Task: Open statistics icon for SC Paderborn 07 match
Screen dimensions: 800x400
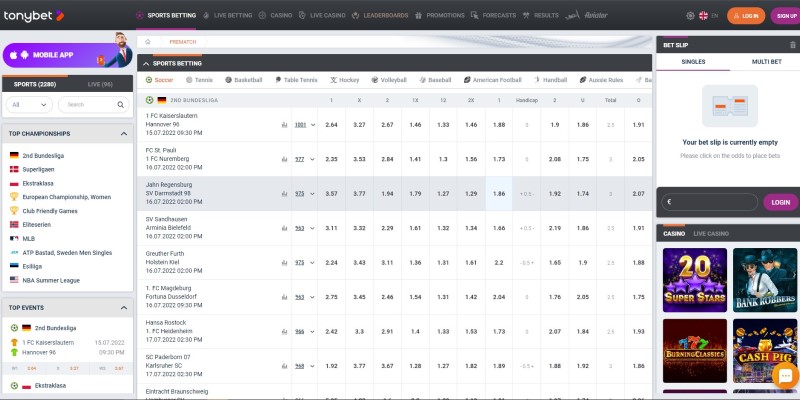Action: pos(284,366)
